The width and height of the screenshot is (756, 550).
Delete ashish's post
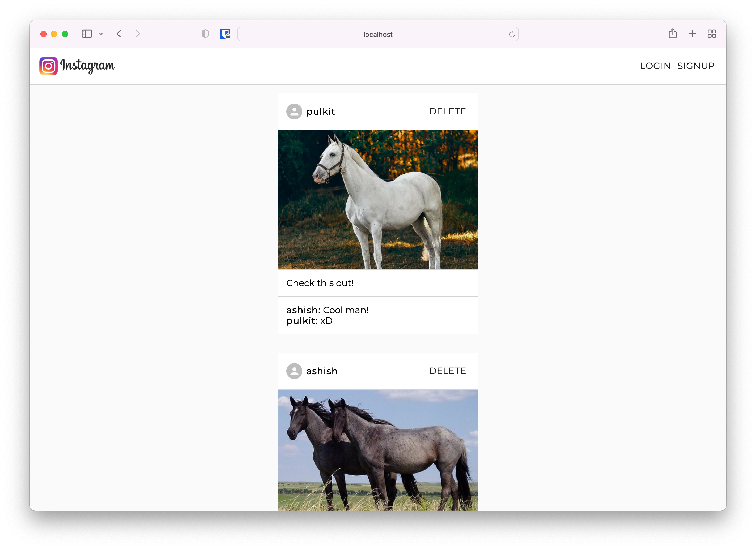(x=447, y=371)
